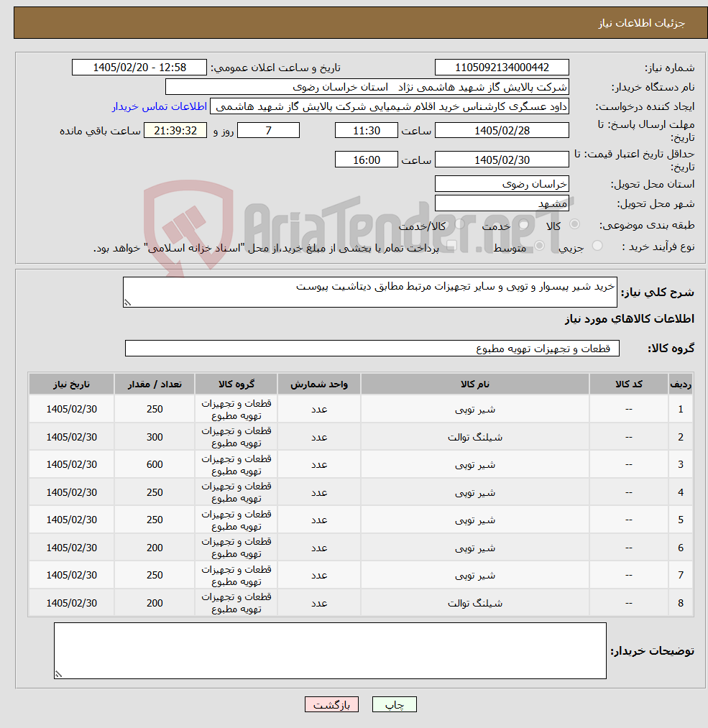Image resolution: width=708 pixels, height=728 pixels.
Task: Click the گروه کالا column header
Action: [x=236, y=384]
